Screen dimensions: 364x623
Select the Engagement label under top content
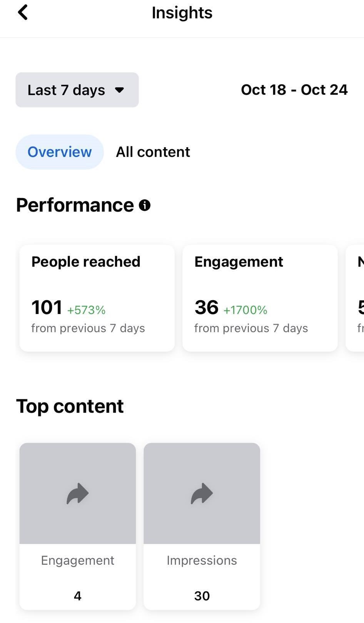[x=78, y=560]
